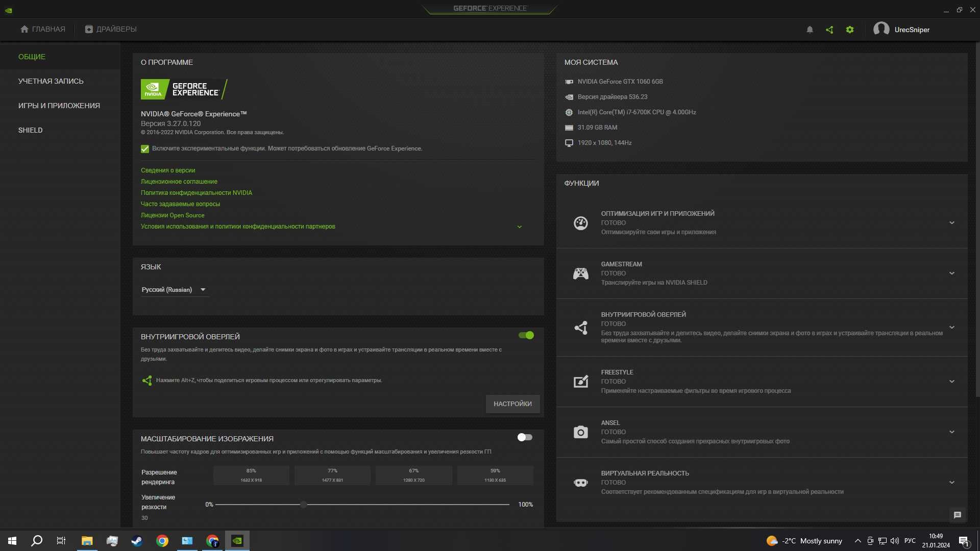The width and height of the screenshot is (980, 551).
Task: Open Google Chrome from taskbar
Action: pyautogui.click(x=162, y=541)
